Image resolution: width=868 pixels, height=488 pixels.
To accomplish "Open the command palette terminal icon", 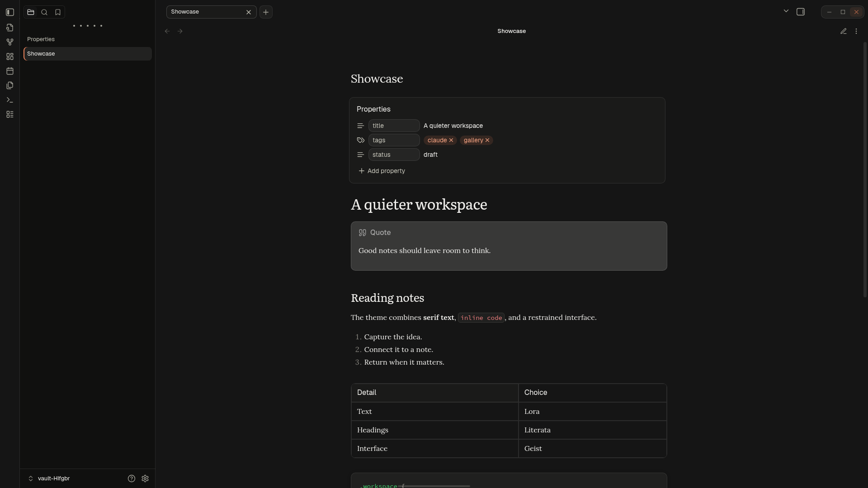I will (10, 100).
